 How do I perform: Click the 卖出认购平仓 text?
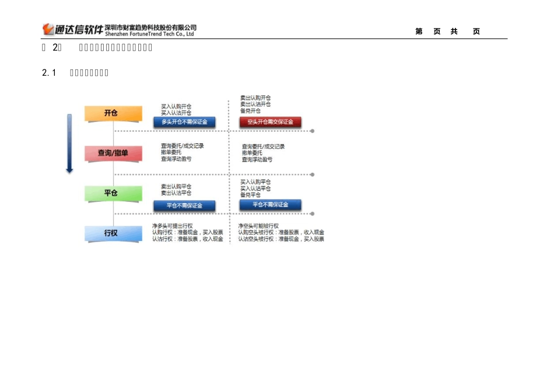coord(176,186)
